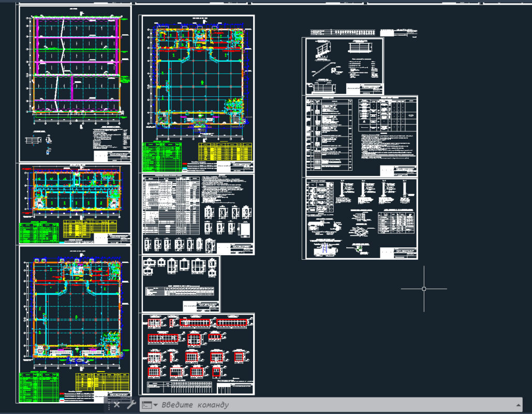Click the right-middle sheet with white tables
This screenshot has height=414, width=532.
361,137
